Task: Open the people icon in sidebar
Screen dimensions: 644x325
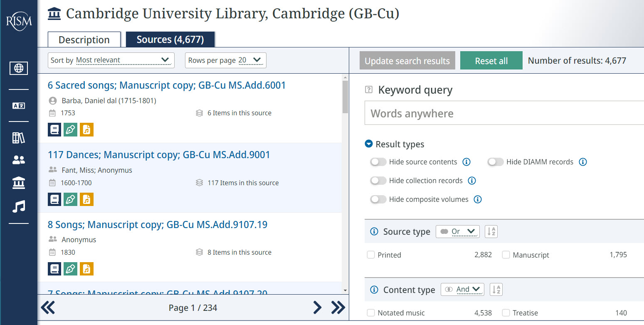Action: [x=19, y=160]
